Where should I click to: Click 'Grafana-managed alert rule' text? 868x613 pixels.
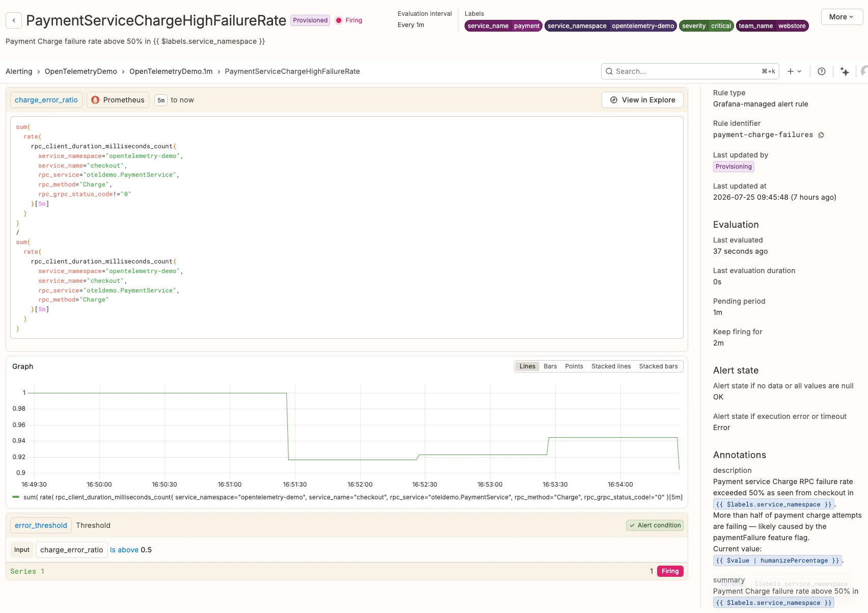pos(761,104)
